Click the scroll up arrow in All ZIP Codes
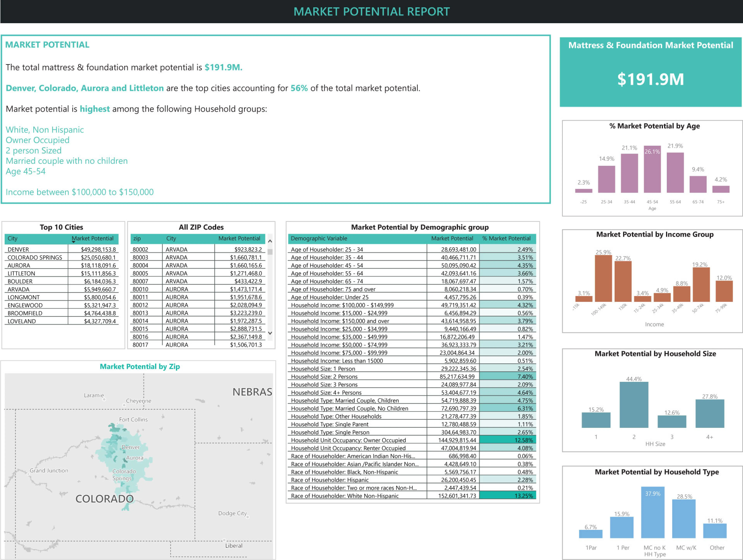This screenshot has height=560, width=743. click(x=270, y=241)
